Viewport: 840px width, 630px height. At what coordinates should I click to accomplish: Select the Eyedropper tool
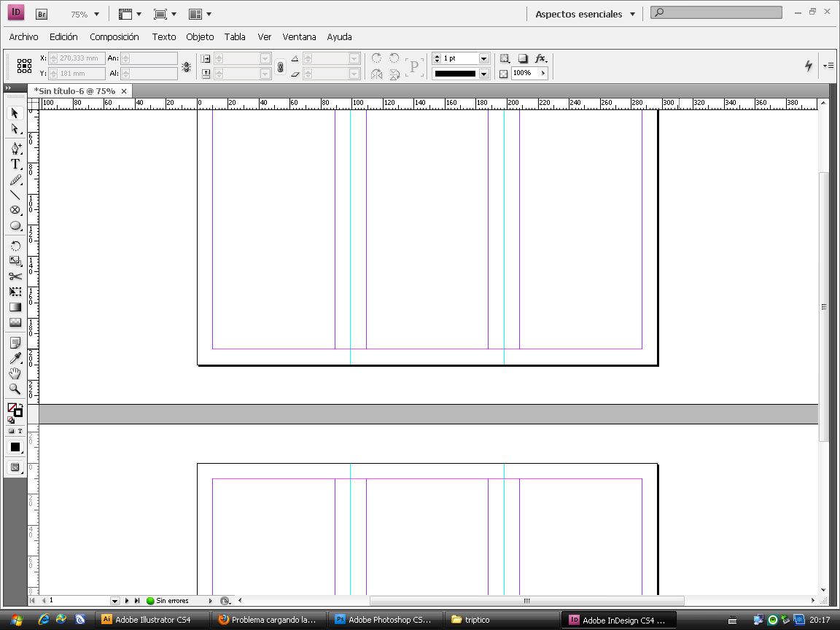pyautogui.click(x=15, y=357)
